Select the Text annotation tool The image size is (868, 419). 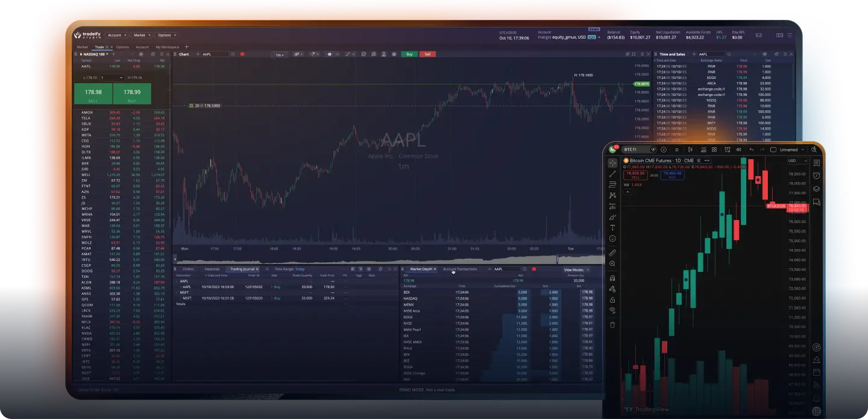click(612, 227)
